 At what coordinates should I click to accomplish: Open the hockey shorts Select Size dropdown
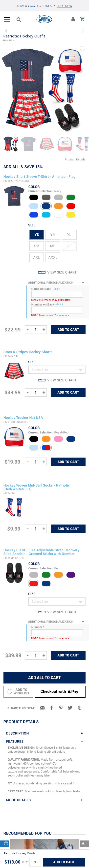coord(57,370)
